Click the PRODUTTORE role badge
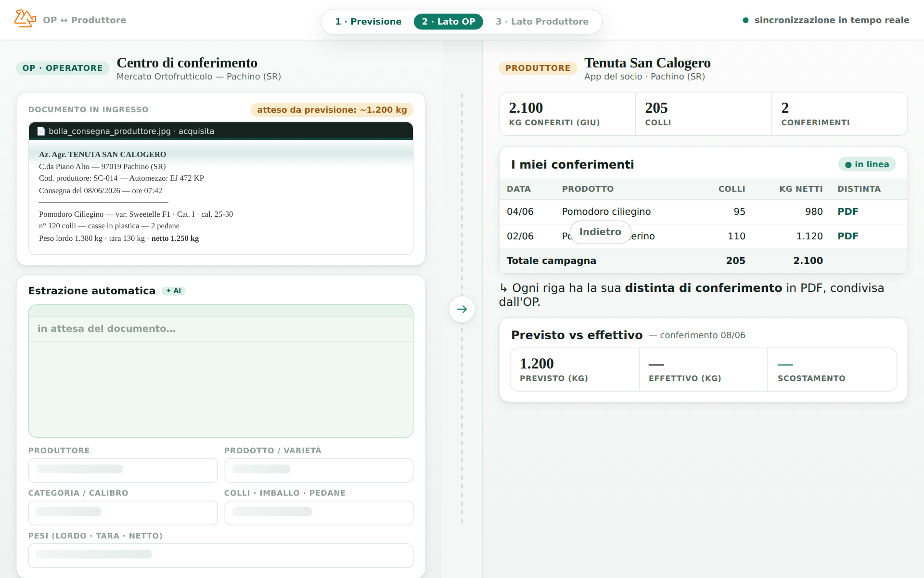 coord(538,68)
